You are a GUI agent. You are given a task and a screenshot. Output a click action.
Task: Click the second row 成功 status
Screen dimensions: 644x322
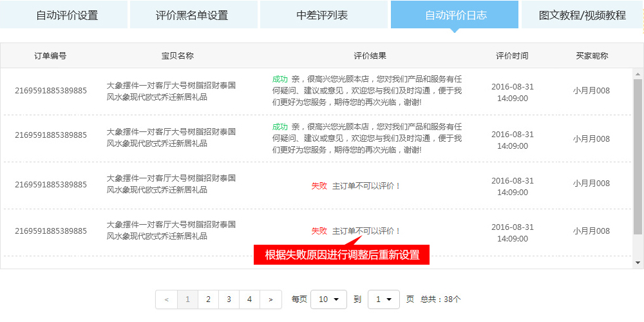tap(279, 126)
